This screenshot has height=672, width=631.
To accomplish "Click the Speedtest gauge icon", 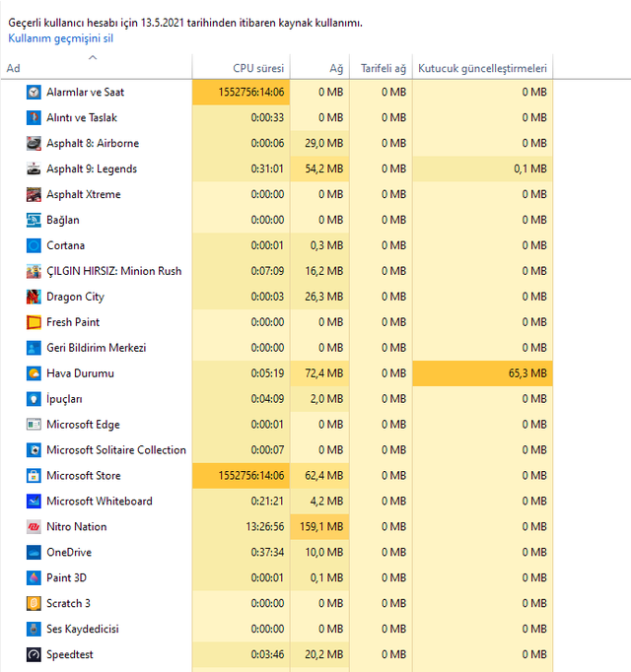I will pos(34,654).
